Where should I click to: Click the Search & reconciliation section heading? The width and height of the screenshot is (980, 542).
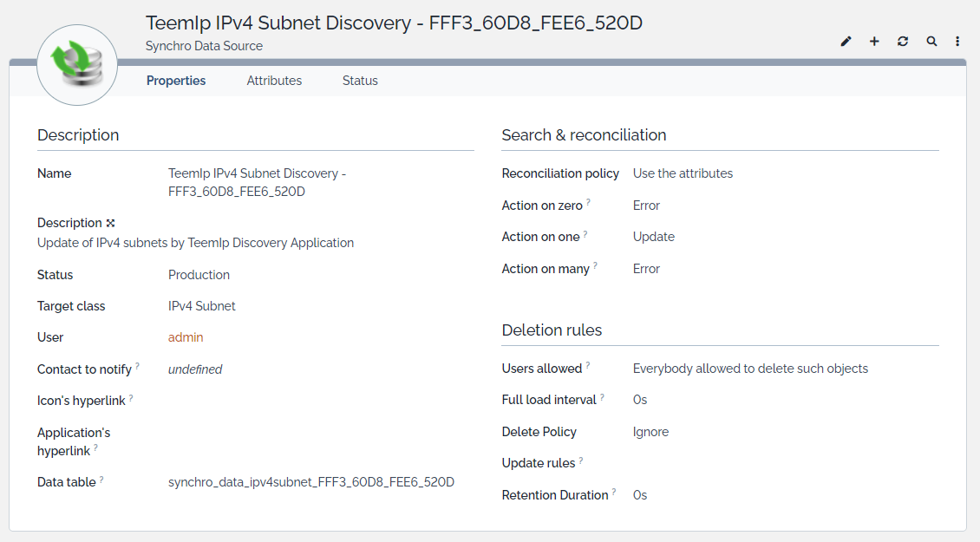tap(584, 135)
